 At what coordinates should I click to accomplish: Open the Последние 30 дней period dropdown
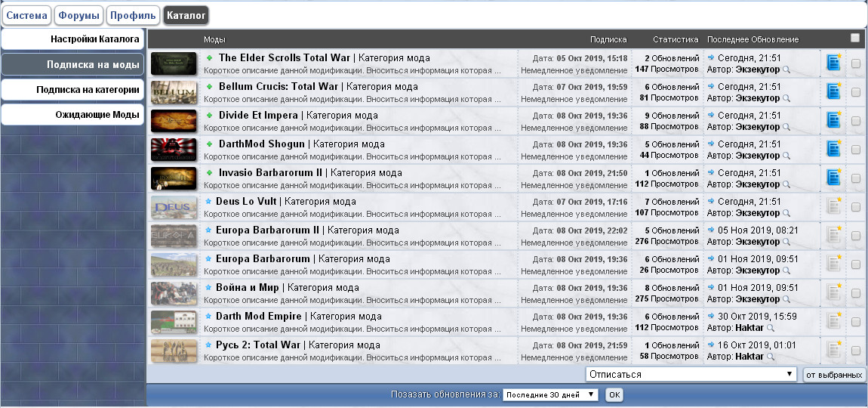pos(550,394)
